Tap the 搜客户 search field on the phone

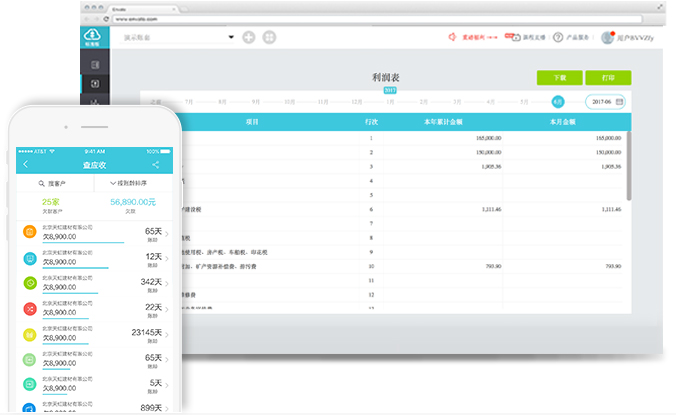55,184
